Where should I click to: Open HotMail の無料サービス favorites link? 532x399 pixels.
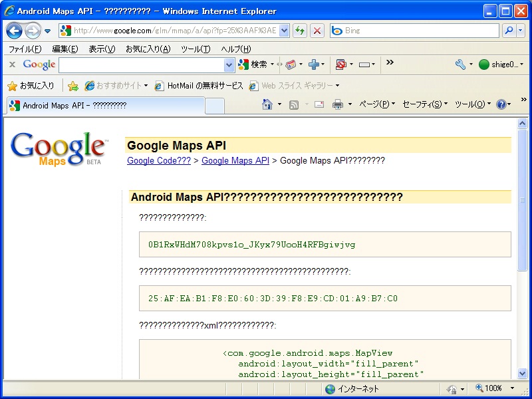click(x=198, y=86)
